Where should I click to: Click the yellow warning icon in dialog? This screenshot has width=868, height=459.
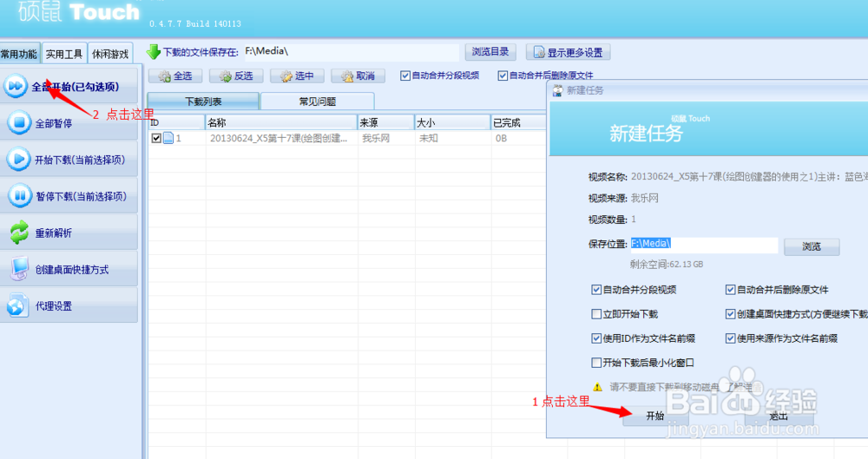pyautogui.click(x=597, y=387)
